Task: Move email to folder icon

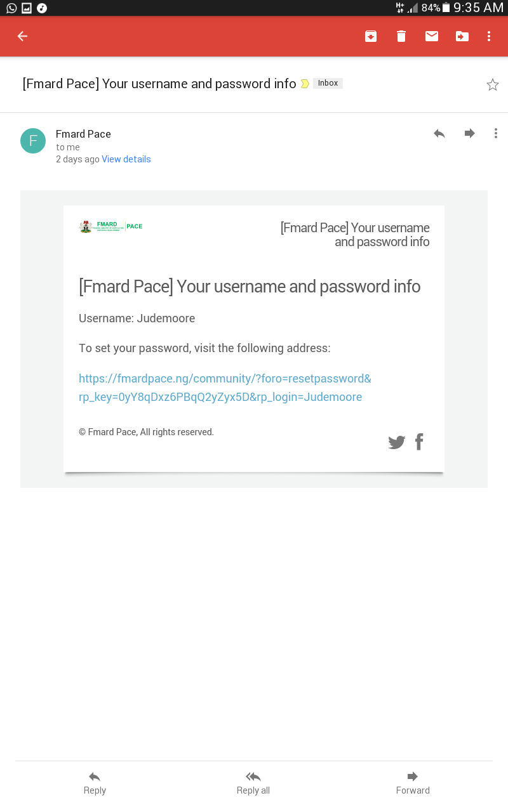Action: [462, 36]
